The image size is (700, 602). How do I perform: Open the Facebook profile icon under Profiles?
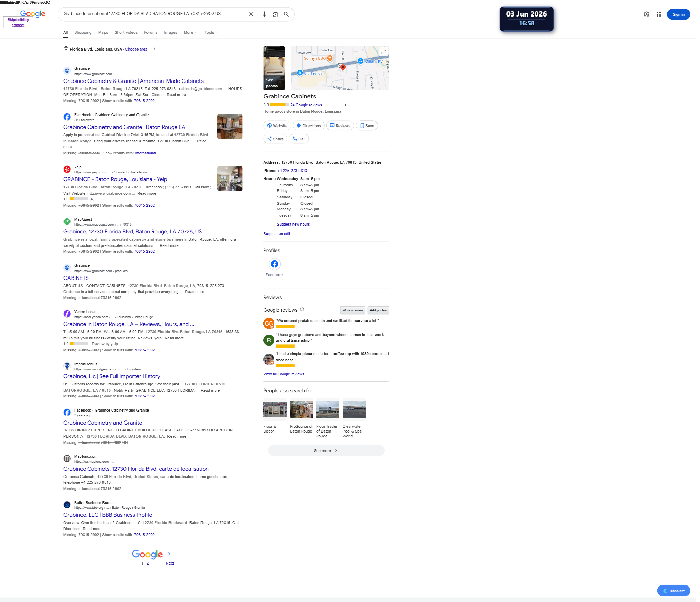274,264
